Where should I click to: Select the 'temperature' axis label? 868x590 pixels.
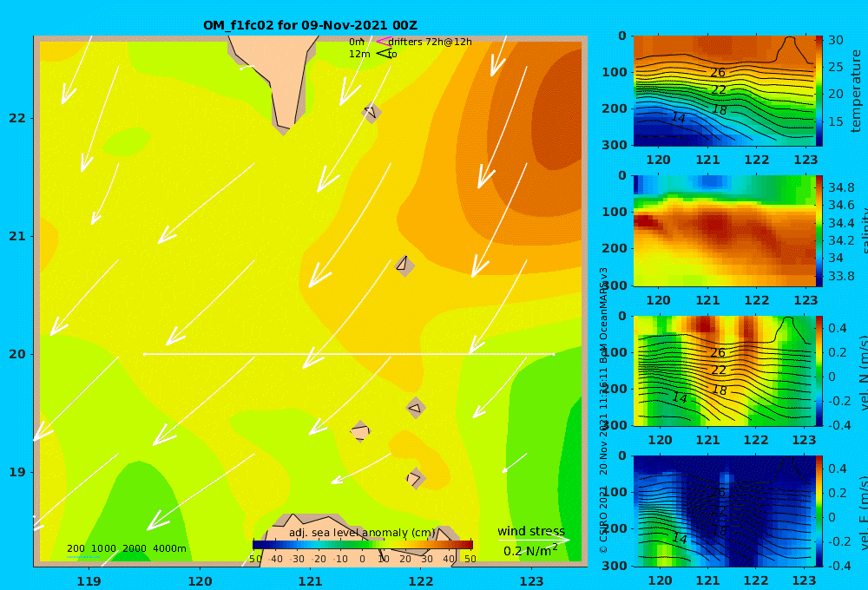856,91
